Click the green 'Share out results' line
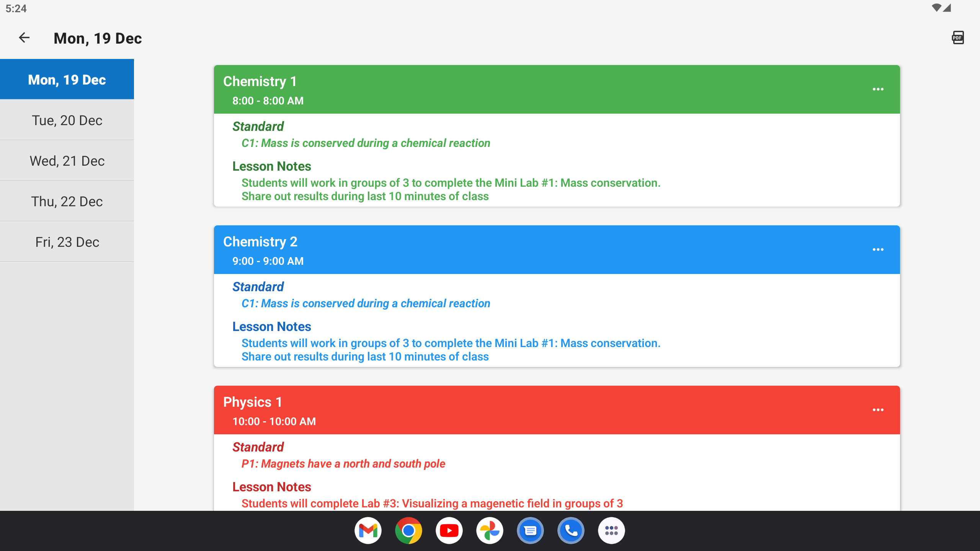 click(365, 196)
